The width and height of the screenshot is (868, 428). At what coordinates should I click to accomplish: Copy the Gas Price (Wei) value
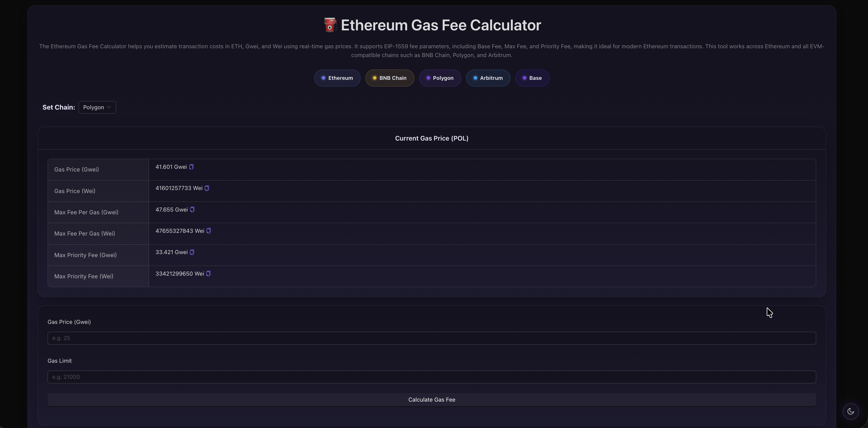point(207,188)
